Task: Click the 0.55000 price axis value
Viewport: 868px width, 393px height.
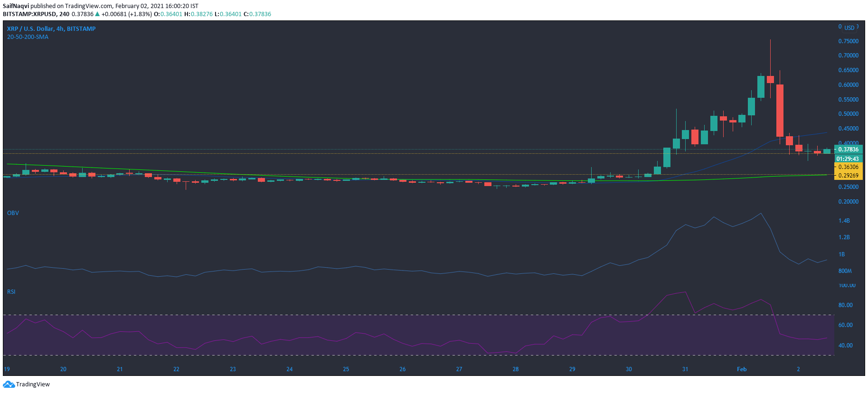Action: click(849, 100)
